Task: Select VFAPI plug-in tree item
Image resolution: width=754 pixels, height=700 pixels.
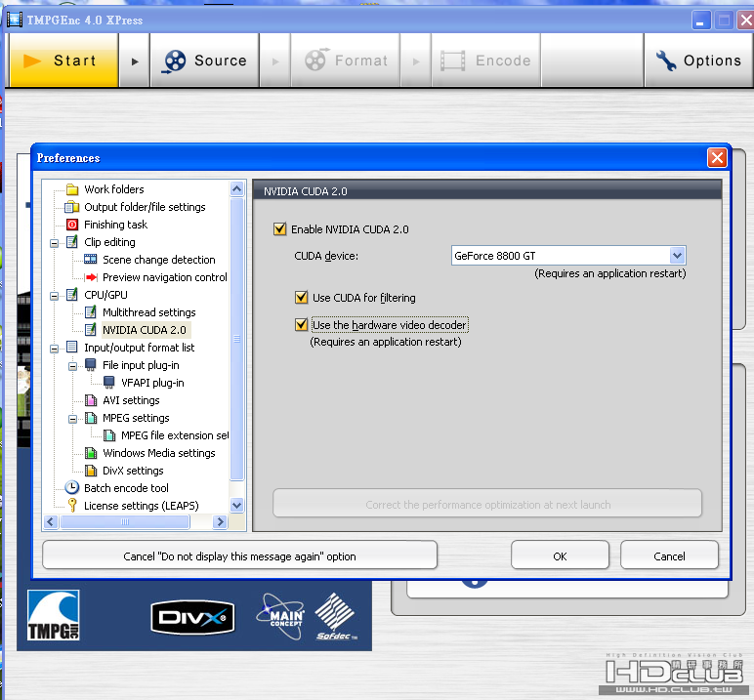Action: [152, 383]
